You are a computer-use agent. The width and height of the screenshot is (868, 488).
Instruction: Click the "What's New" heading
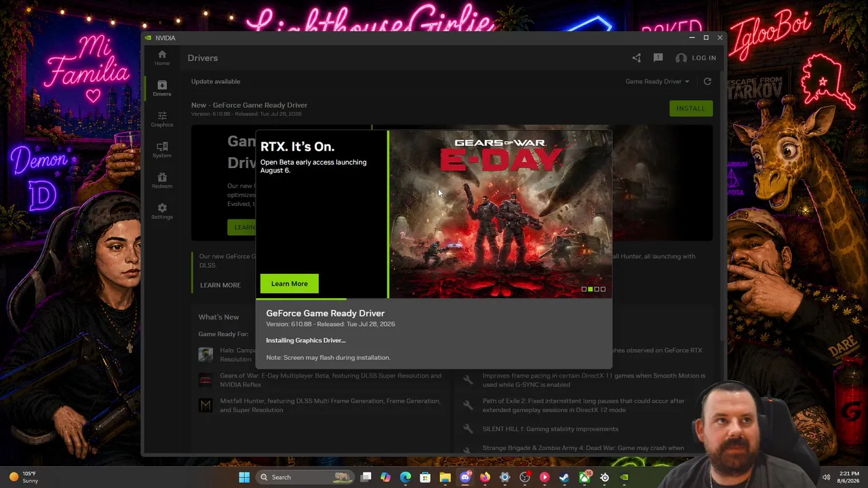(x=218, y=317)
